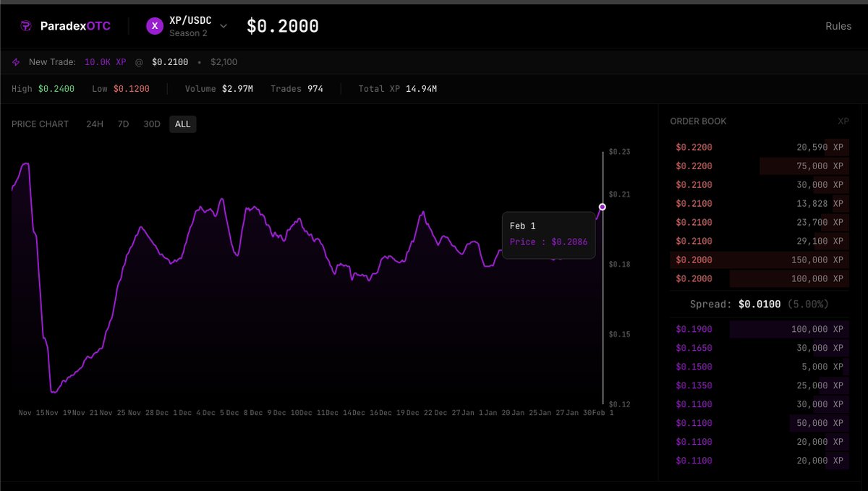Screen dimensions: 868x491
Task: Select the $0.2100 ask for 13,828 XP
Action: pyautogui.click(x=759, y=203)
